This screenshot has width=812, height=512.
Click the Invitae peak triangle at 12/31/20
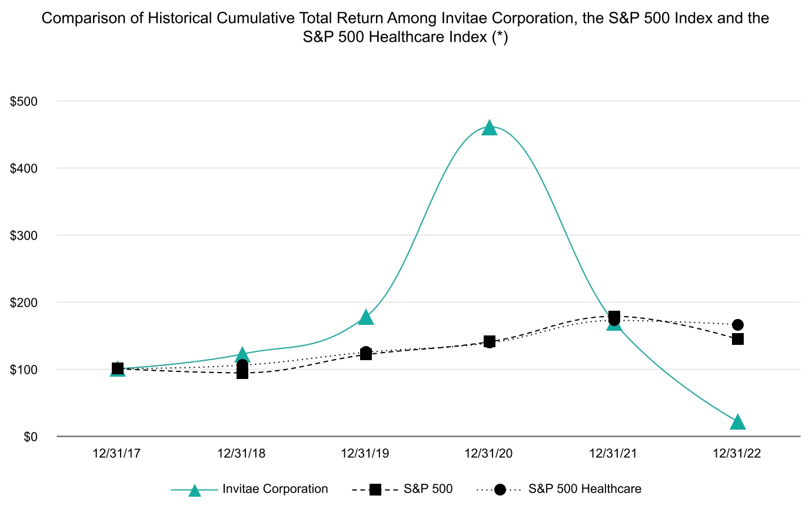[490, 128]
